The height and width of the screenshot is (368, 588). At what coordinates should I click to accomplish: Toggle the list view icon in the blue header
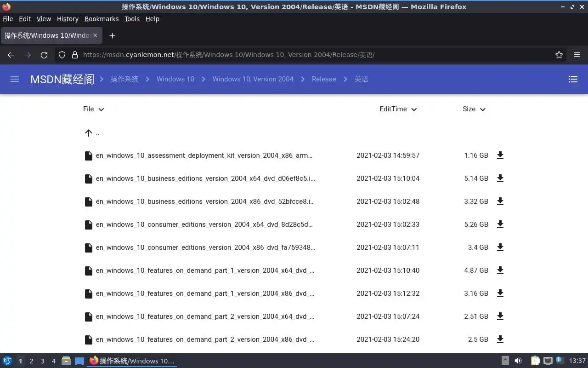(573, 79)
